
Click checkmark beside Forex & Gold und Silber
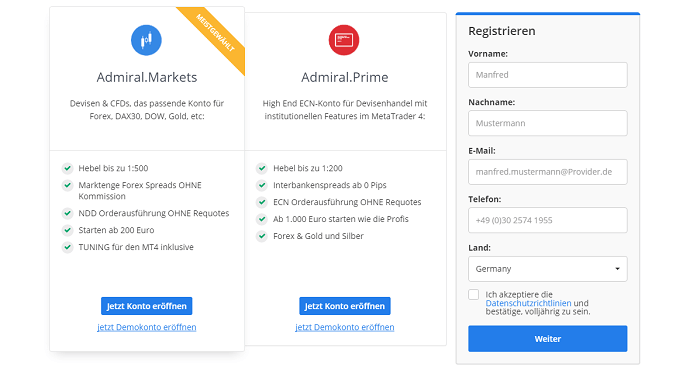(262, 236)
